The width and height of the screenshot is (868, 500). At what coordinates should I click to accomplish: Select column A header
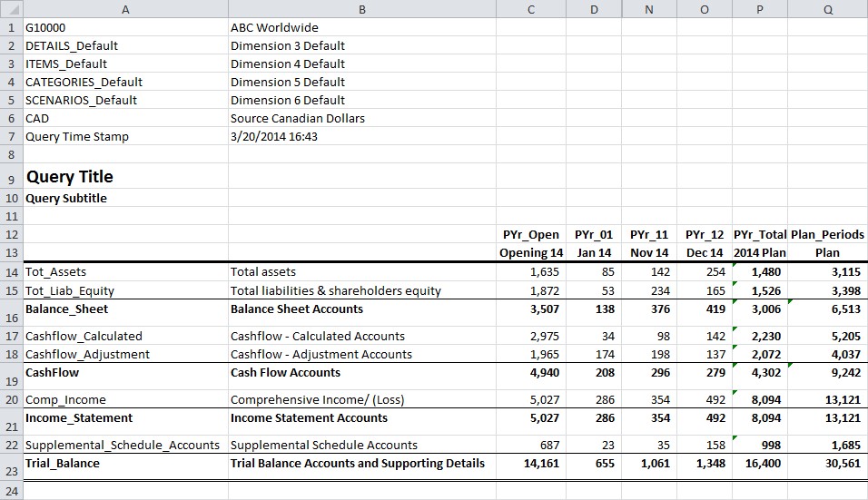(124, 9)
